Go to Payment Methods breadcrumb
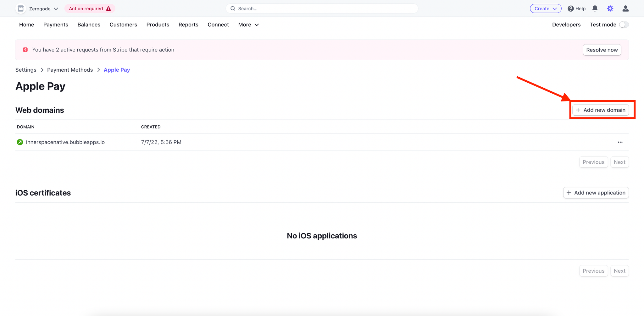Image resolution: width=644 pixels, height=316 pixels. [70, 70]
